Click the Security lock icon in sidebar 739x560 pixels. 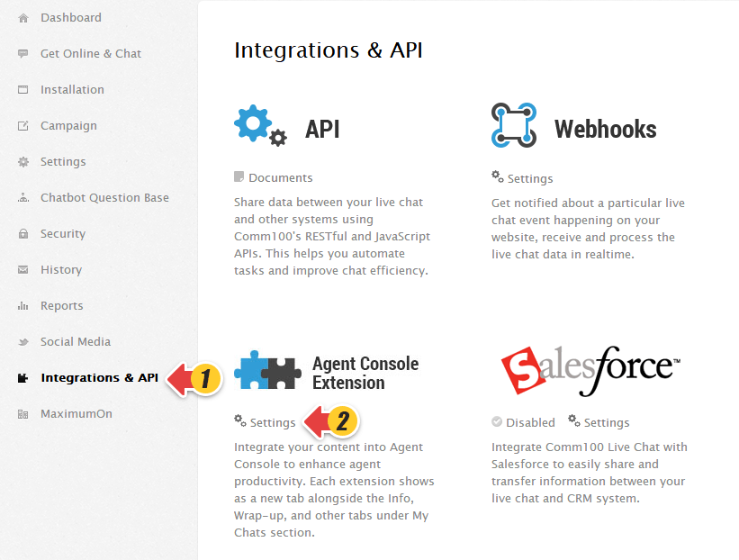(x=23, y=234)
